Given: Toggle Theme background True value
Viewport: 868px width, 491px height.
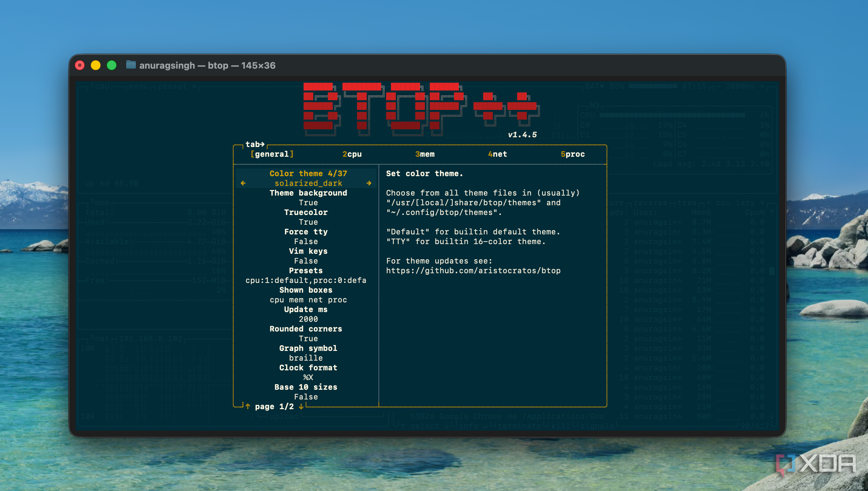Looking at the screenshot, I should tap(308, 203).
